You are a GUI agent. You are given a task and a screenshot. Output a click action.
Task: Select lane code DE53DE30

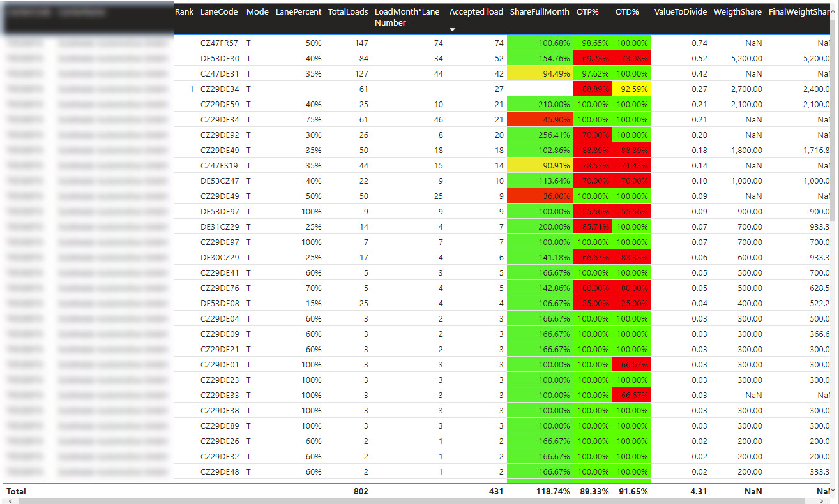(220, 58)
